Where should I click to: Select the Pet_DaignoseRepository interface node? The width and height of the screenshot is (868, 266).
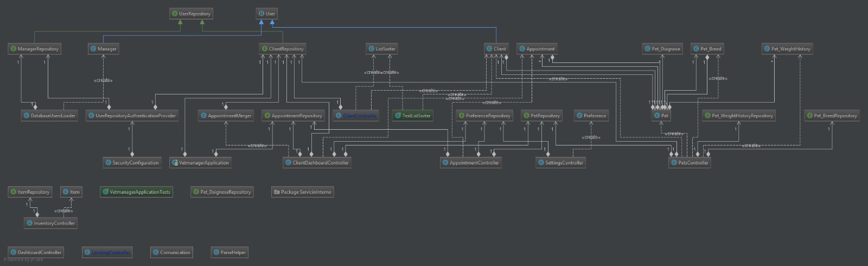(222, 192)
